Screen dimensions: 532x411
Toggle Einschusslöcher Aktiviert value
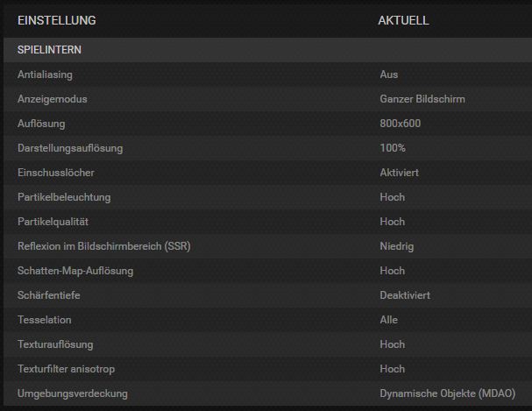click(x=399, y=173)
